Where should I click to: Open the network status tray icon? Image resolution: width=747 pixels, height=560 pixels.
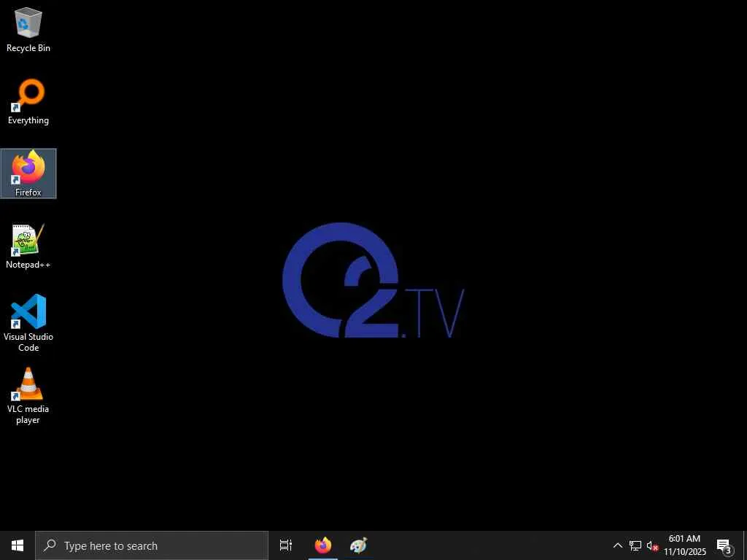[x=635, y=545]
